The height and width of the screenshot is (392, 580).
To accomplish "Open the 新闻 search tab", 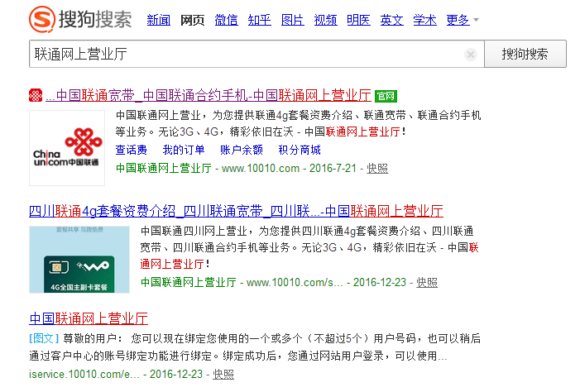I will [x=159, y=20].
